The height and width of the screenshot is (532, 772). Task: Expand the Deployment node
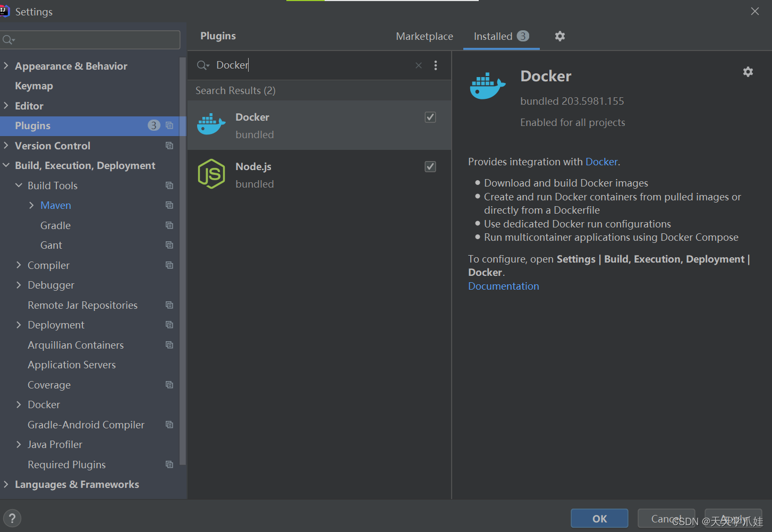pos(19,325)
